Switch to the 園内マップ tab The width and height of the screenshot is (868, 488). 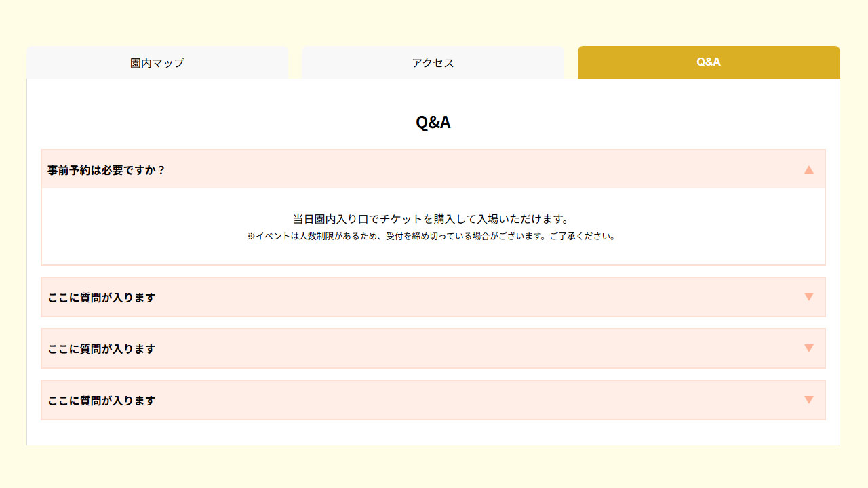157,62
